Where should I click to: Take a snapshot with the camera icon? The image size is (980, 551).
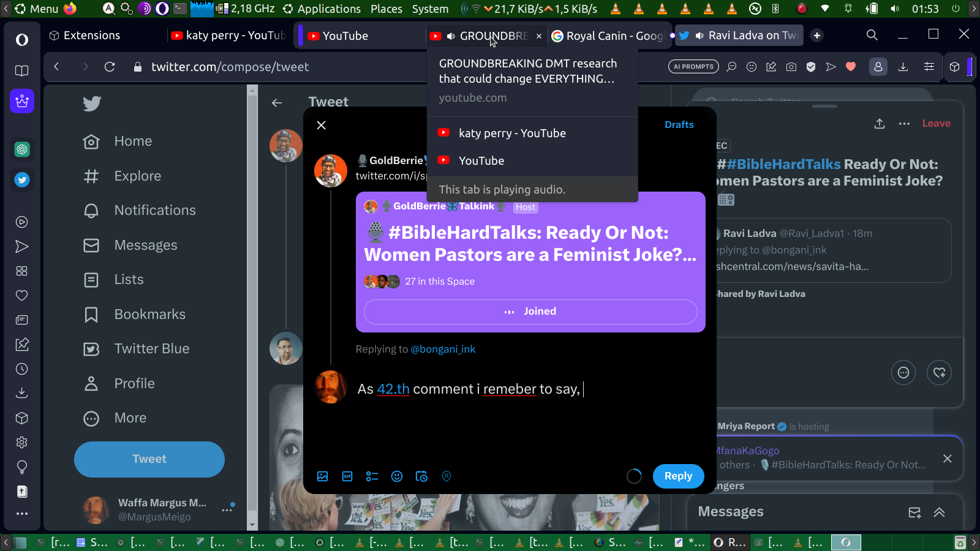(x=791, y=67)
